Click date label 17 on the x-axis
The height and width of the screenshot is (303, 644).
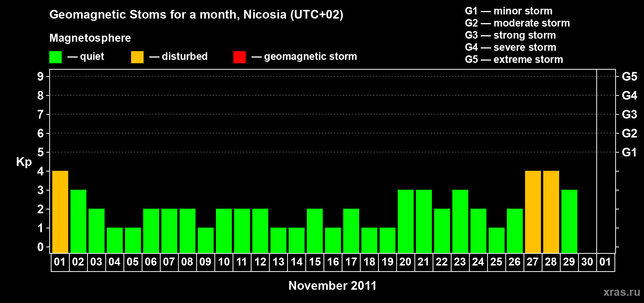[x=351, y=262]
